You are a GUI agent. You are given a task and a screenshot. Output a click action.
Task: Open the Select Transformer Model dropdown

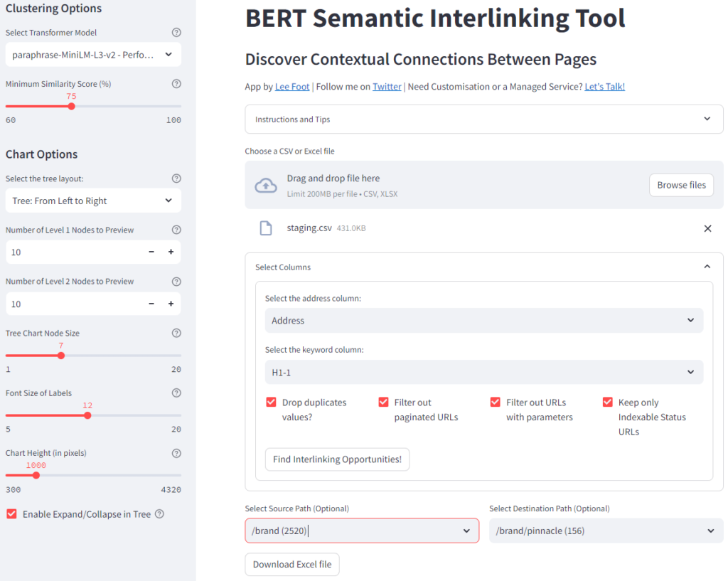tap(93, 55)
